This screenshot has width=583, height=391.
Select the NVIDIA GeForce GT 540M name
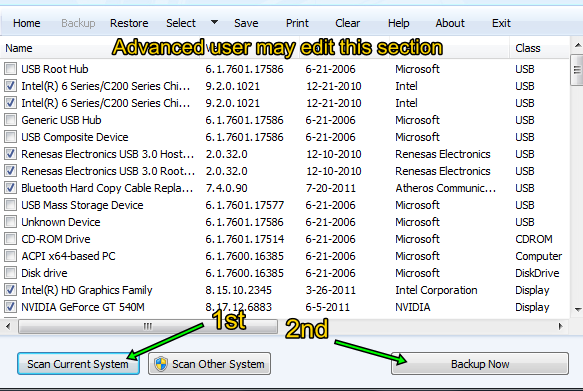(83, 307)
